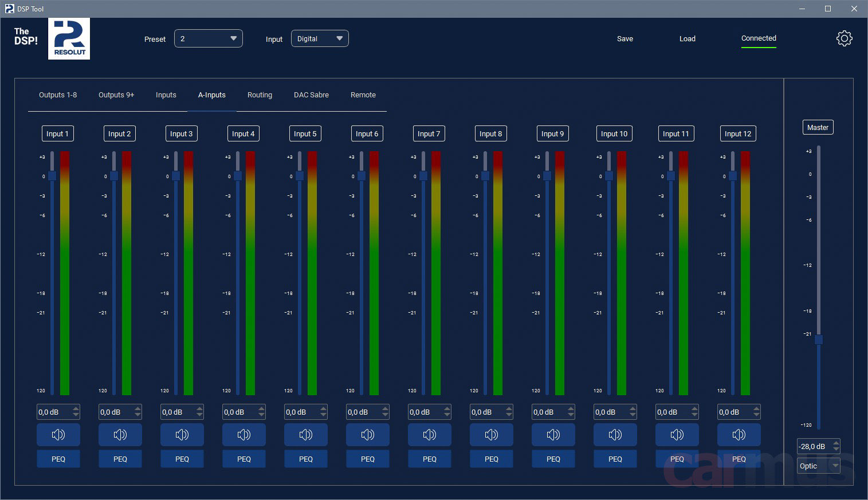Mute the Input 9 channel

coord(553,435)
